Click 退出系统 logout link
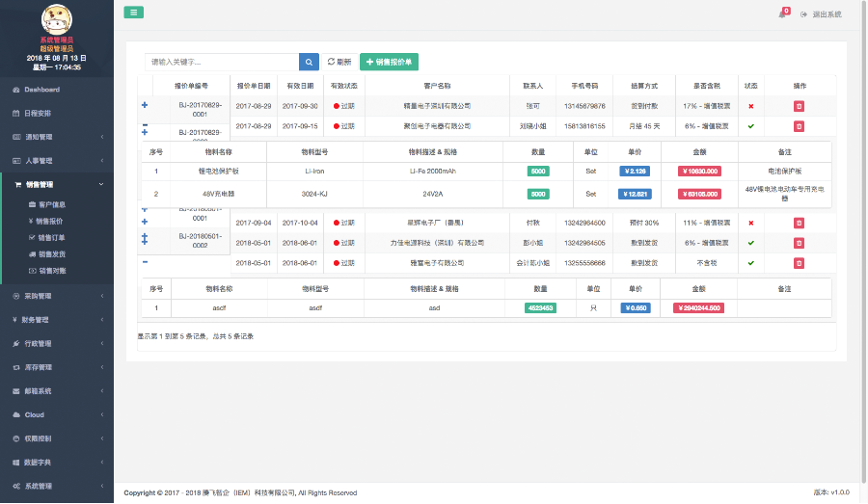The width and height of the screenshot is (868, 504). coord(822,14)
